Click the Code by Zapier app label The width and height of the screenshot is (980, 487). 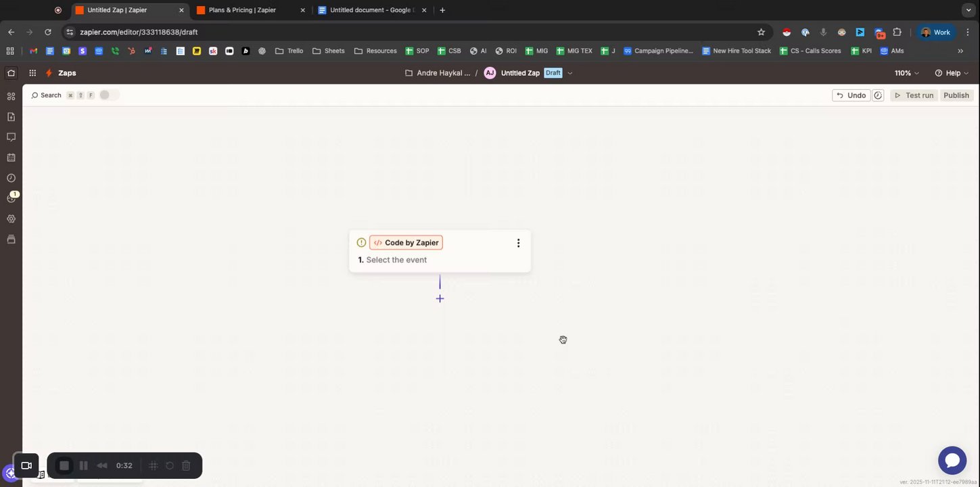pos(406,243)
